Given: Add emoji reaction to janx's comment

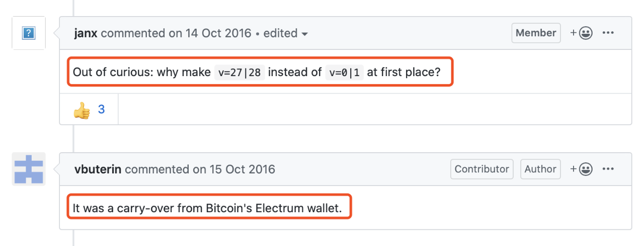Looking at the screenshot, I should click(581, 33).
